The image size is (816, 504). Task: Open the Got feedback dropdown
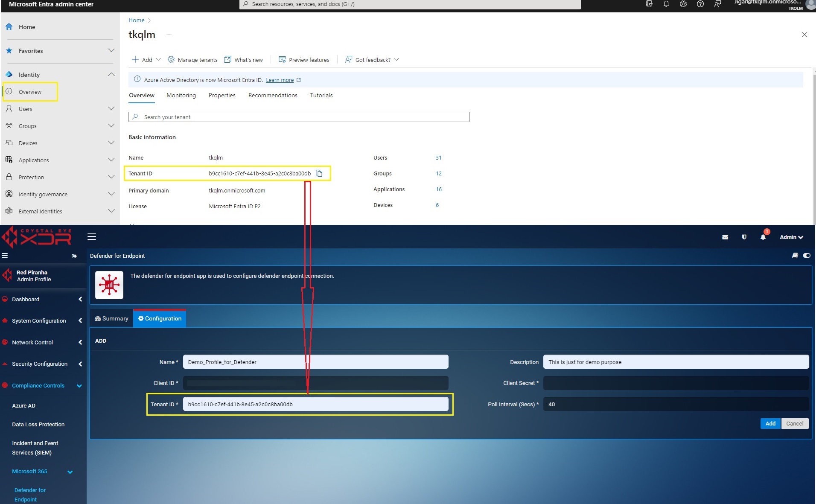click(x=372, y=60)
